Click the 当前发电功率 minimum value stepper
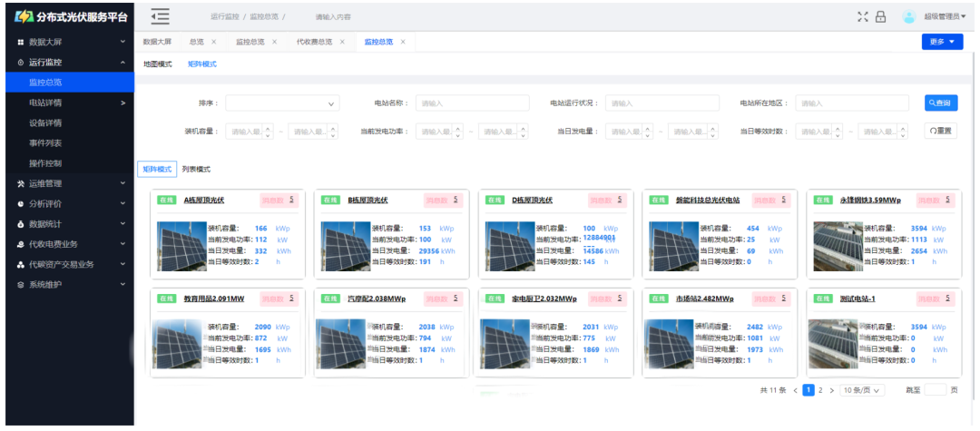The height and width of the screenshot is (431, 980). click(458, 132)
